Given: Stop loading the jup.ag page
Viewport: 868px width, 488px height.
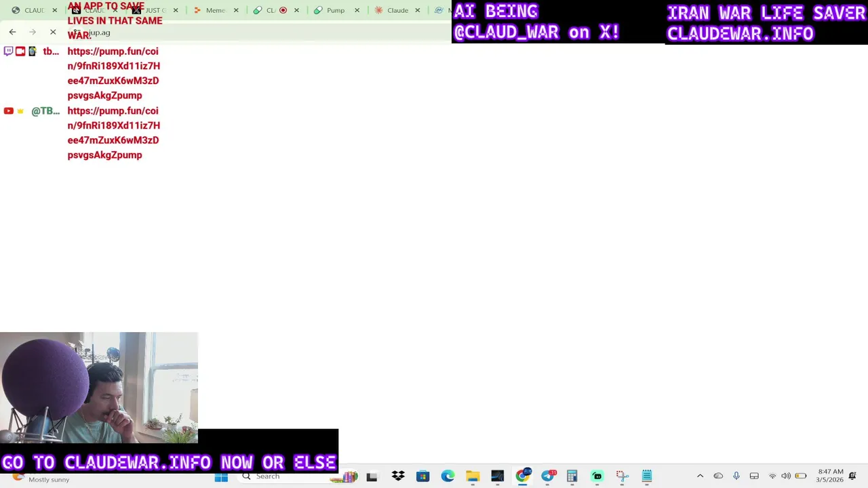Looking at the screenshot, I should coord(53,32).
